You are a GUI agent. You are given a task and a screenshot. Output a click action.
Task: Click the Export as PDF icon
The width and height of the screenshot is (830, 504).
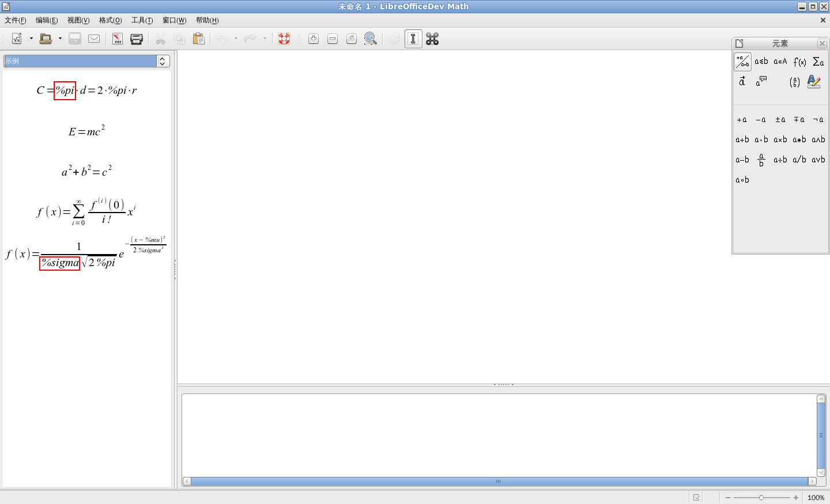pos(118,39)
